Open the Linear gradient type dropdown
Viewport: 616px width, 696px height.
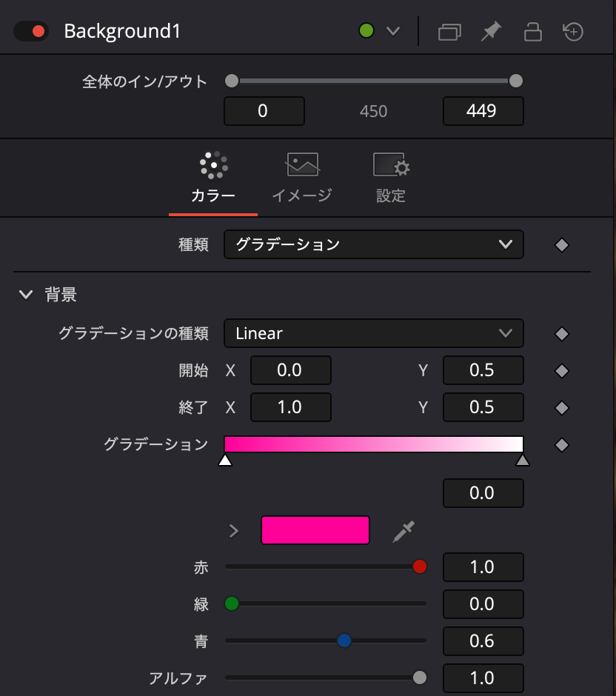[374, 333]
